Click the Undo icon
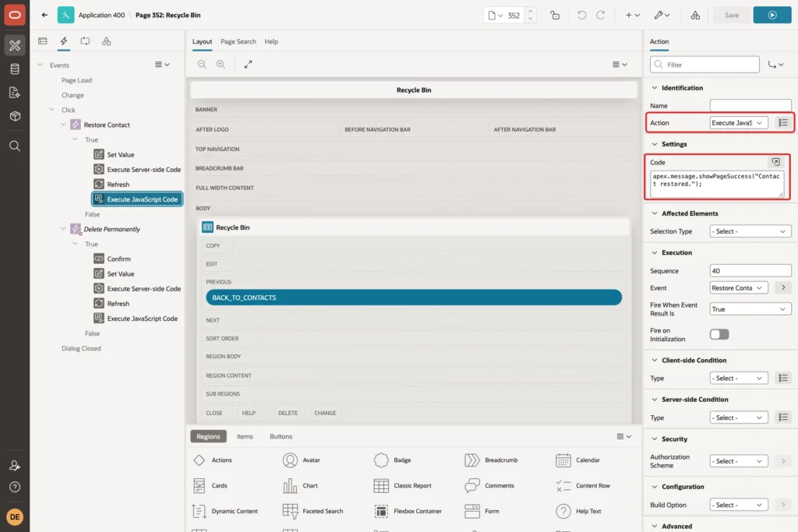 581,16
